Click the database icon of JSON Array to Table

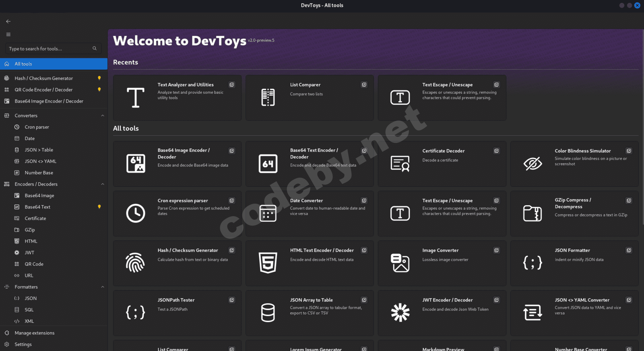(x=268, y=313)
